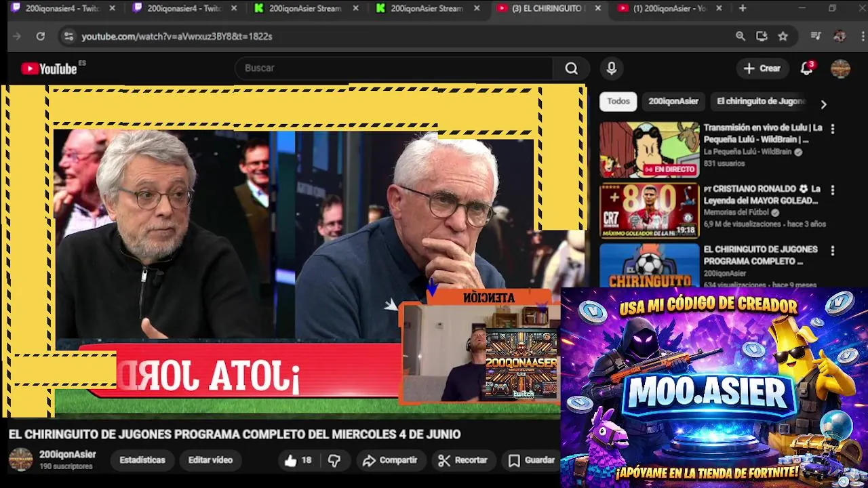The image size is (868, 488).
Task: Open the YouTube account avatar menu
Action: (x=840, y=68)
